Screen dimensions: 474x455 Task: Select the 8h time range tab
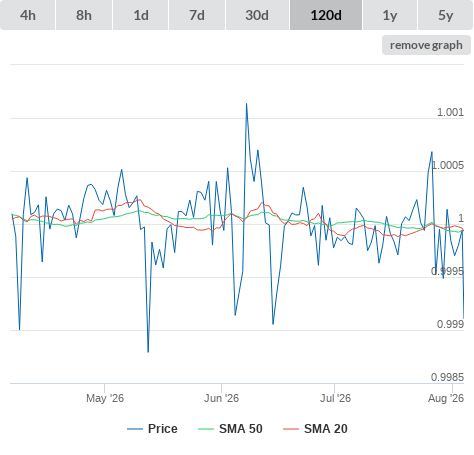point(84,15)
